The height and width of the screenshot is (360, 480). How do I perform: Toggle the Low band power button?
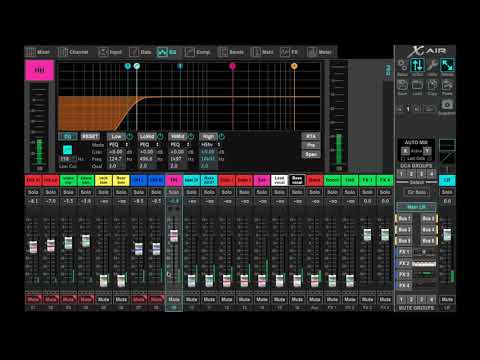click(x=130, y=136)
